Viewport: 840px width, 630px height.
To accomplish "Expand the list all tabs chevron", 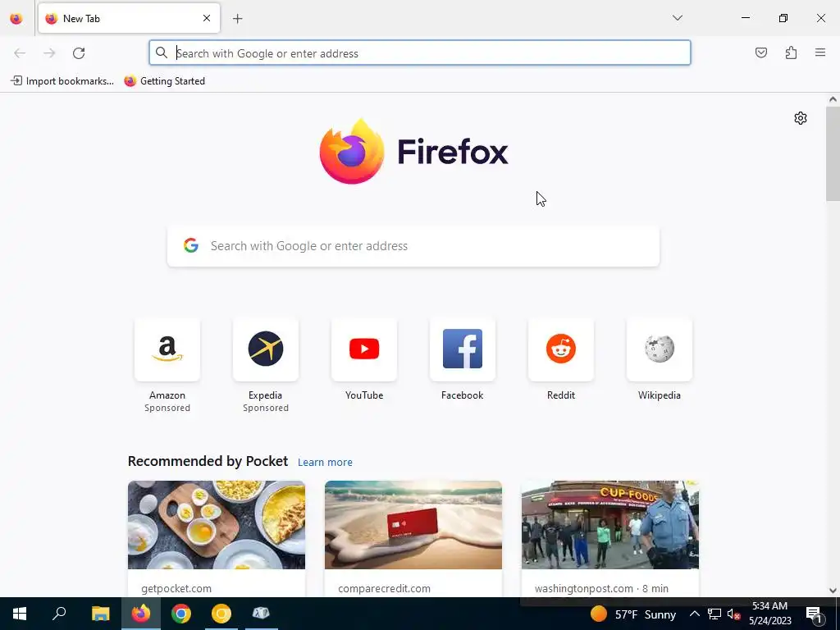I will click(x=677, y=18).
